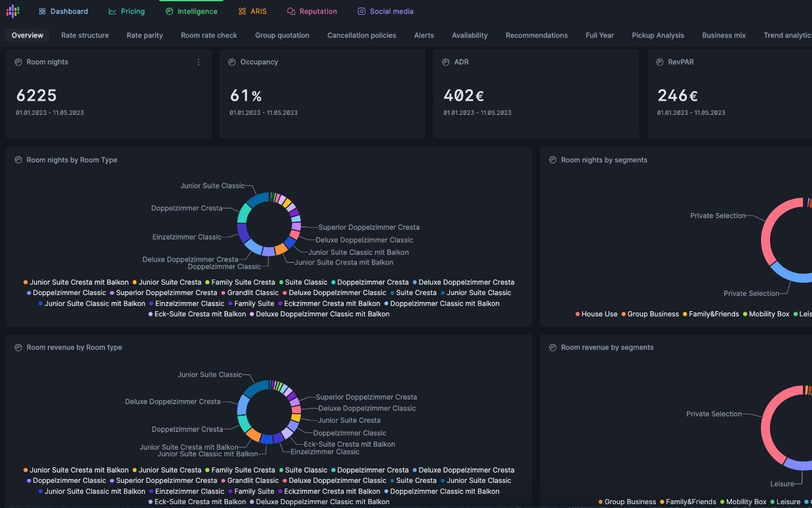Click Junior Suite Classic label on room nights chart
The image size is (812, 508).
click(x=212, y=186)
